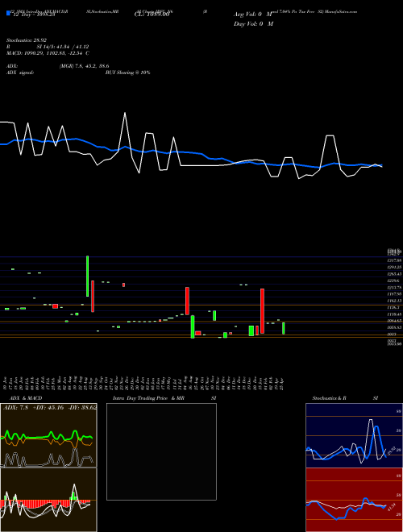Click the Avg Vol: 0 M label
The image size is (403, 532).
pos(253,15)
